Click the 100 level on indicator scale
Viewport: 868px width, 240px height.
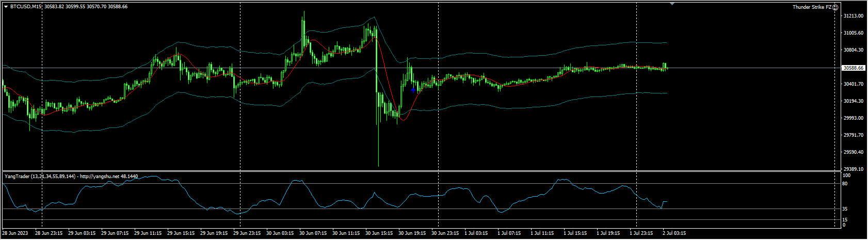846,176
